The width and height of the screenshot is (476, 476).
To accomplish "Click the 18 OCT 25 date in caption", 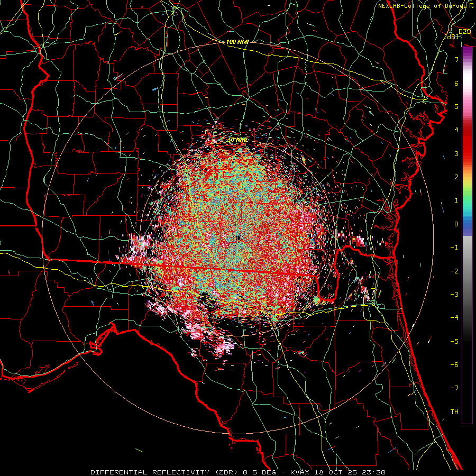I will tap(336, 472).
